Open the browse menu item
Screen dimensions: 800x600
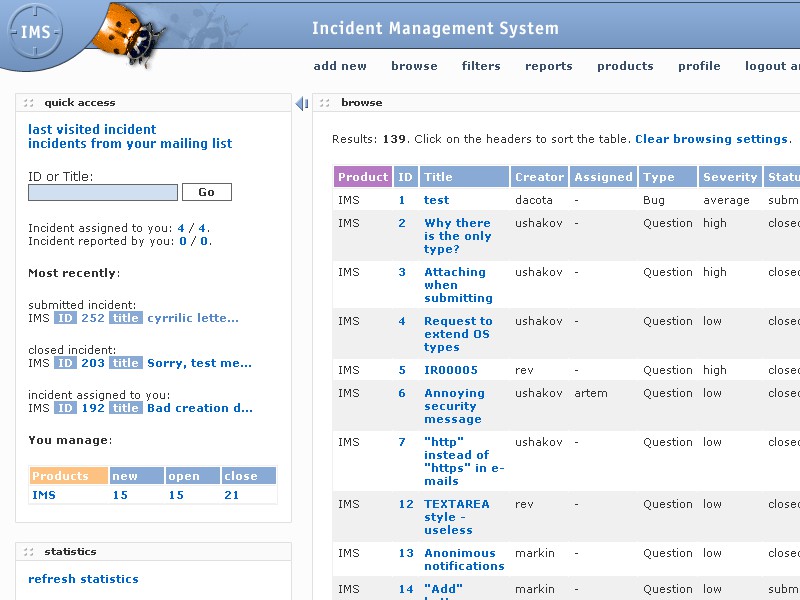414,66
